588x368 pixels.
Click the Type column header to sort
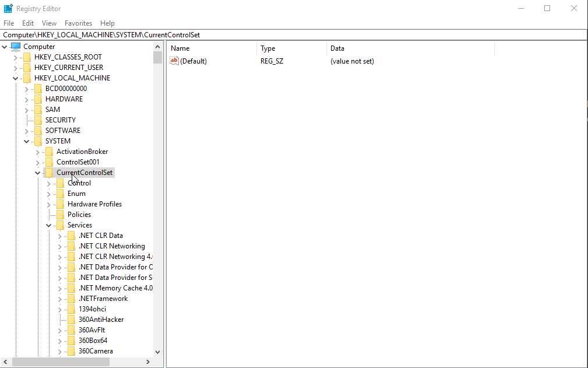(x=272, y=48)
